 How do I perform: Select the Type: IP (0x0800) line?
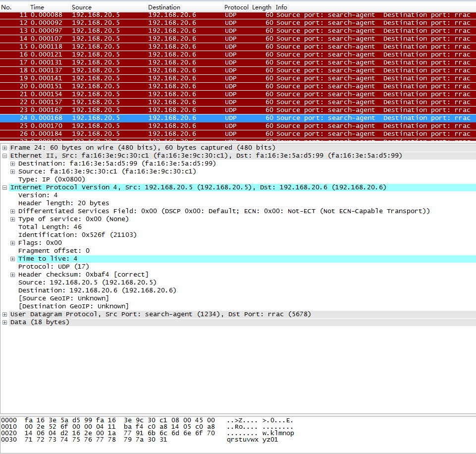click(x=52, y=179)
